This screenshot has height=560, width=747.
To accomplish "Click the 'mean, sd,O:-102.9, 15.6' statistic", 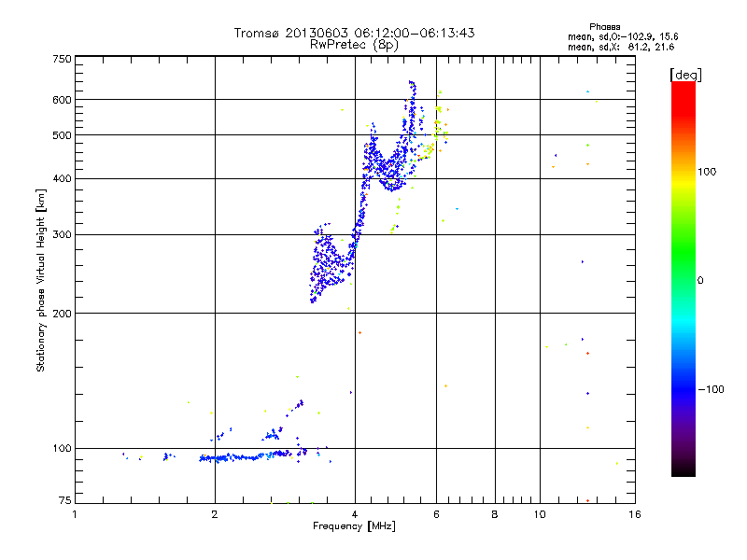I will (x=623, y=36).
